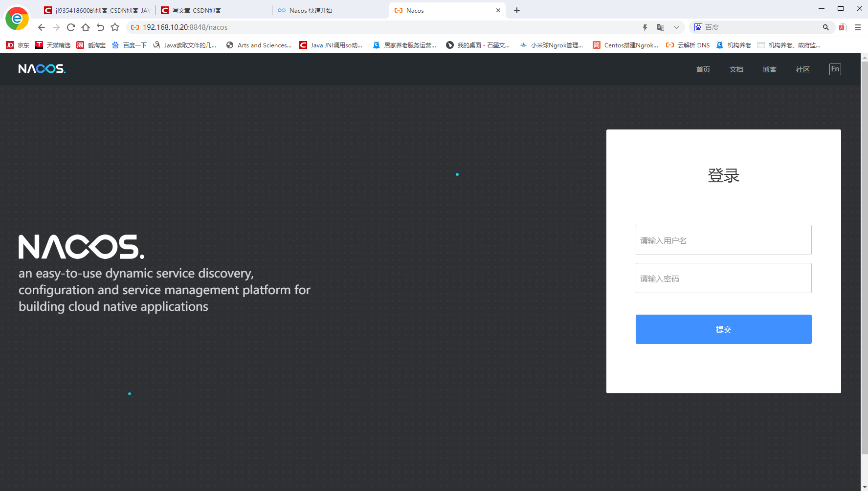Open the 百度一下 bookmark

(x=129, y=45)
